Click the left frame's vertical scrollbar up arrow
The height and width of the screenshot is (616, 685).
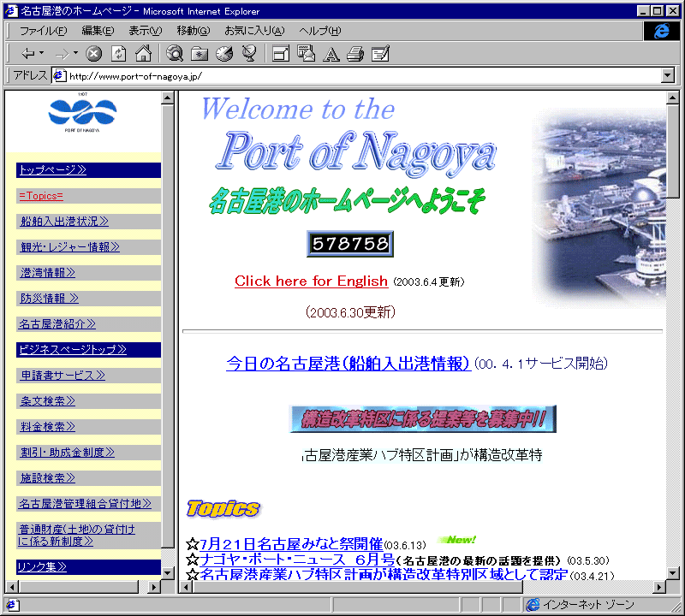[x=168, y=98]
